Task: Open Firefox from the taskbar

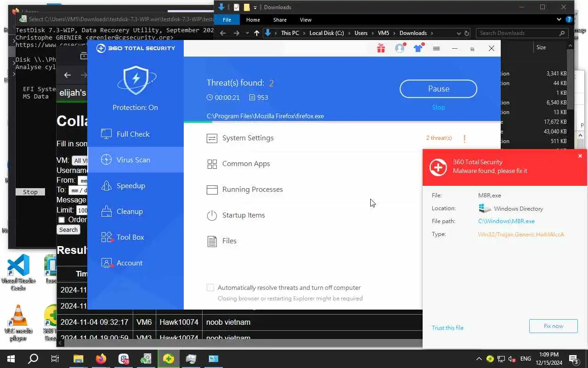Action: tap(101, 359)
